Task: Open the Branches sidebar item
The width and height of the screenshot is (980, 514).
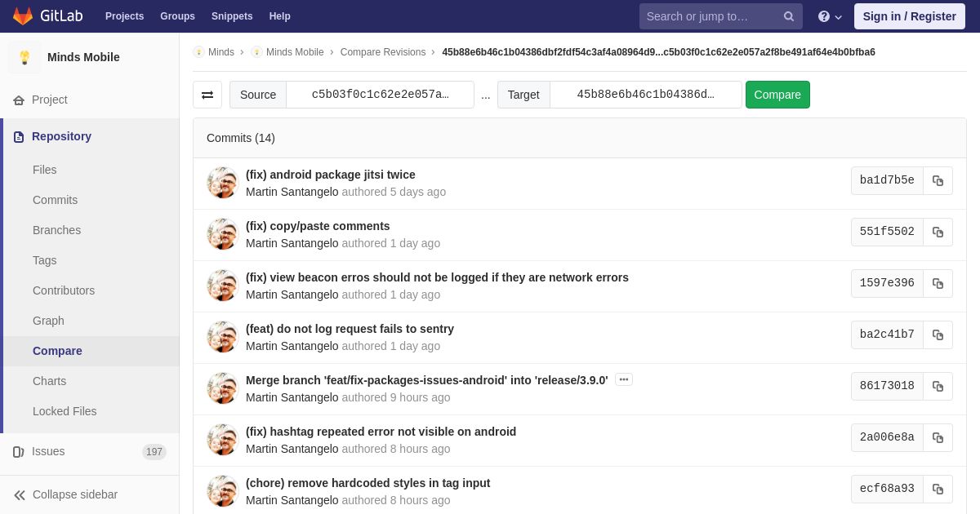Action: tap(56, 230)
